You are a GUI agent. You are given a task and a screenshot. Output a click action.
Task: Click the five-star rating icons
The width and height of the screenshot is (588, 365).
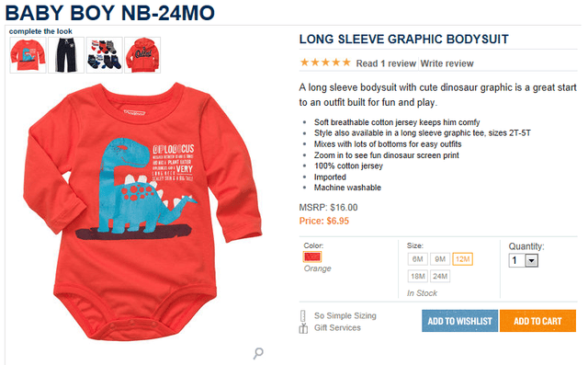tap(325, 63)
